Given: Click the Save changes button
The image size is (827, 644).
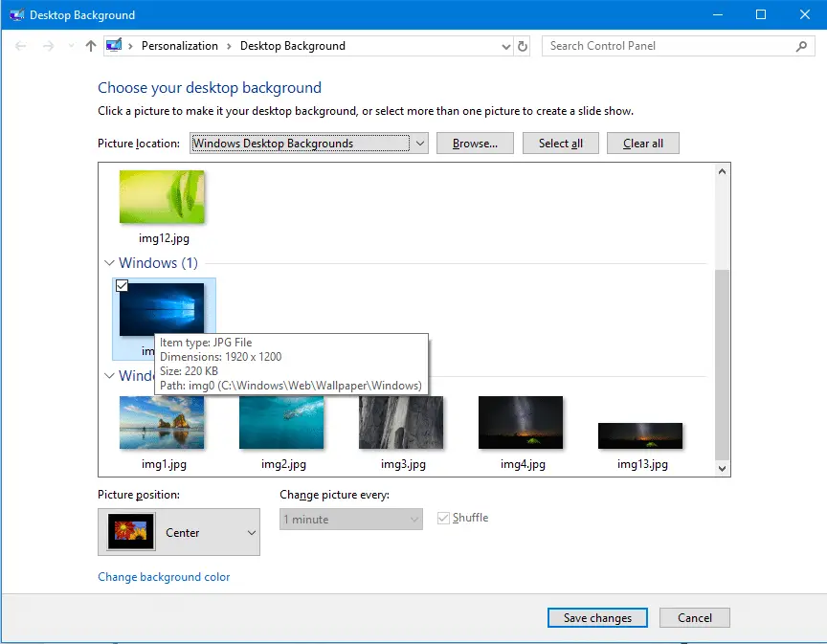Looking at the screenshot, I should point(597,617).
